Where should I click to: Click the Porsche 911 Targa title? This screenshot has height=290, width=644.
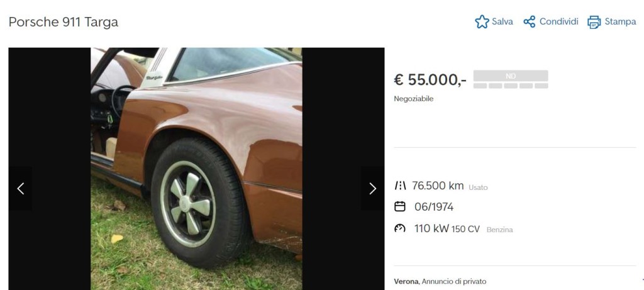pos(64,22)
